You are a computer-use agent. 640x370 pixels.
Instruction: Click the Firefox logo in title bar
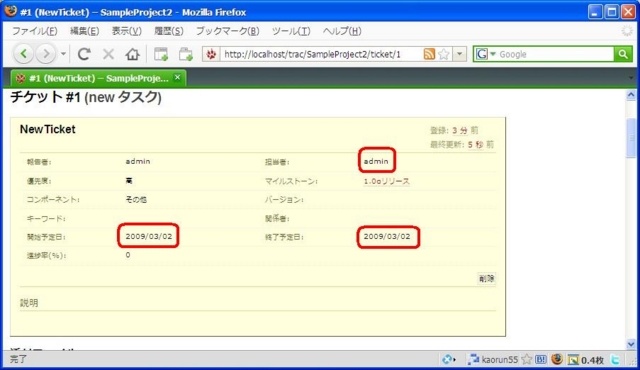tap(11, 11)
